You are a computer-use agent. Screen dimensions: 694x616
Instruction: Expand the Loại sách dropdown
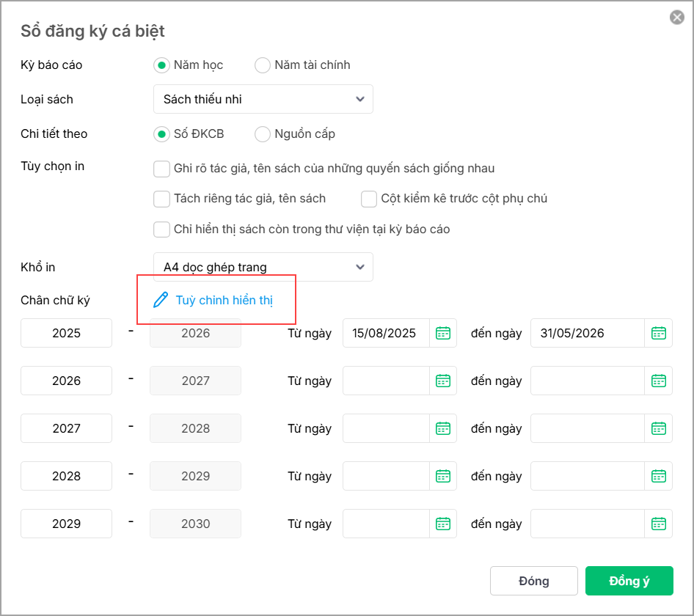point(263,99)
